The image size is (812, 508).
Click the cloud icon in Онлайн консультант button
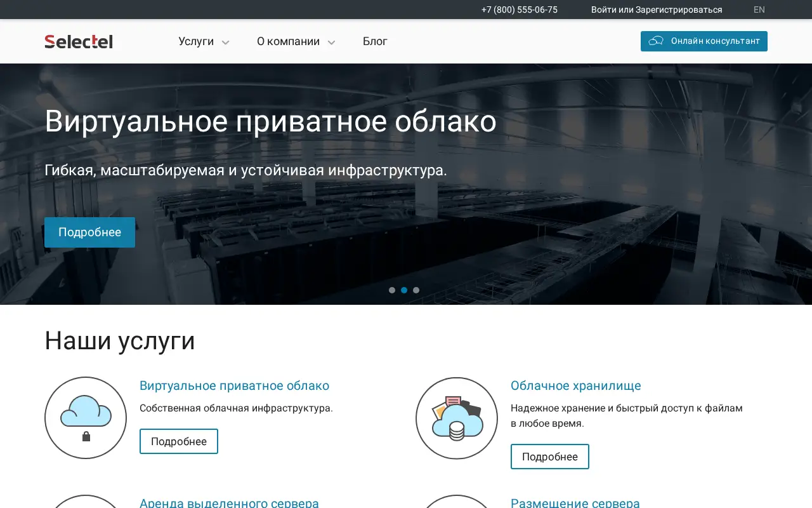pos(656,41)
